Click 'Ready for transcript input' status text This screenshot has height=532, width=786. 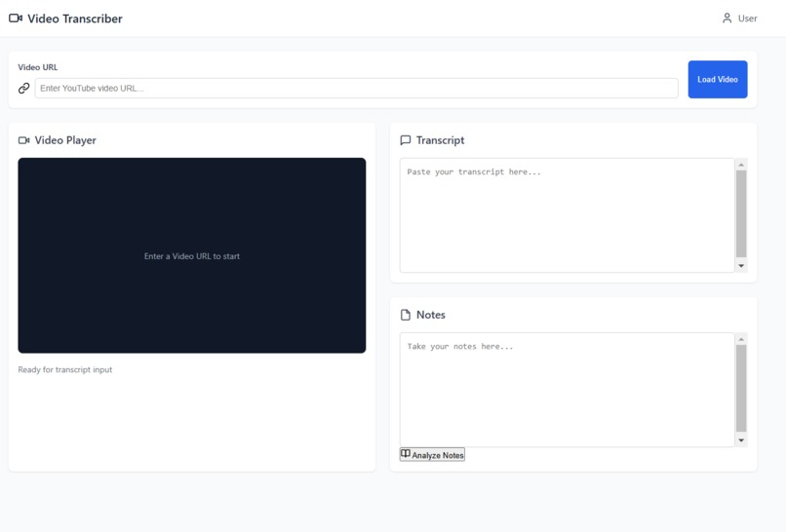(65, 369)
